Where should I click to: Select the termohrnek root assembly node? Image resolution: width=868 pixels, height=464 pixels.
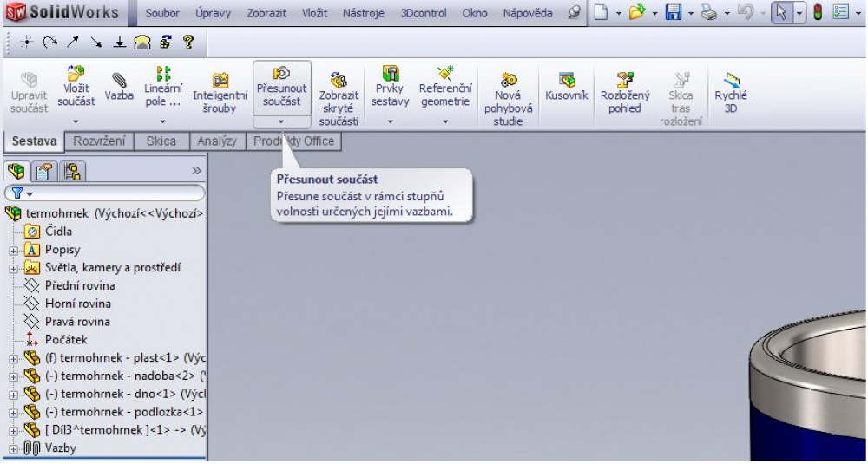pyautogui.click(x=105, y=213)
